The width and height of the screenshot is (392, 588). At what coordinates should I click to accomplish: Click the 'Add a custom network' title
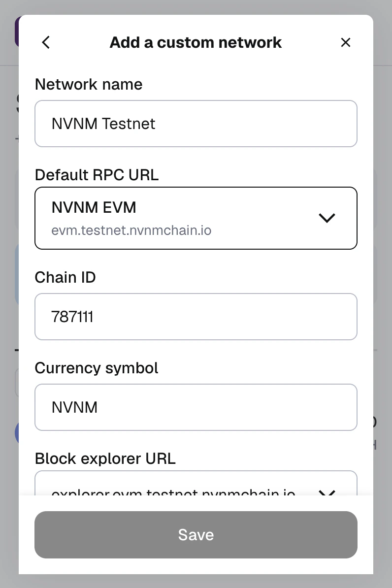[x=196, y=42]
